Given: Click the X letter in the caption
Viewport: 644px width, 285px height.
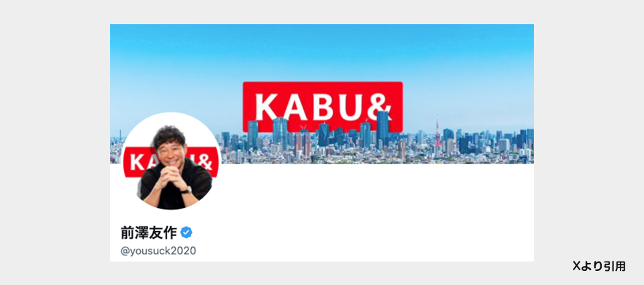Looking at the screenshot, I should (x=576, y=266).
